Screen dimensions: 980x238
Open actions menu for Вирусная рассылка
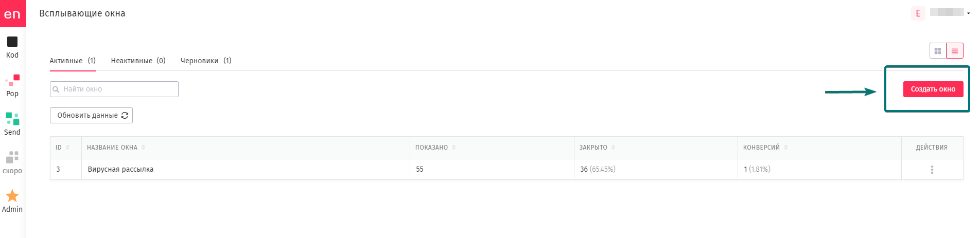(932, 170)
